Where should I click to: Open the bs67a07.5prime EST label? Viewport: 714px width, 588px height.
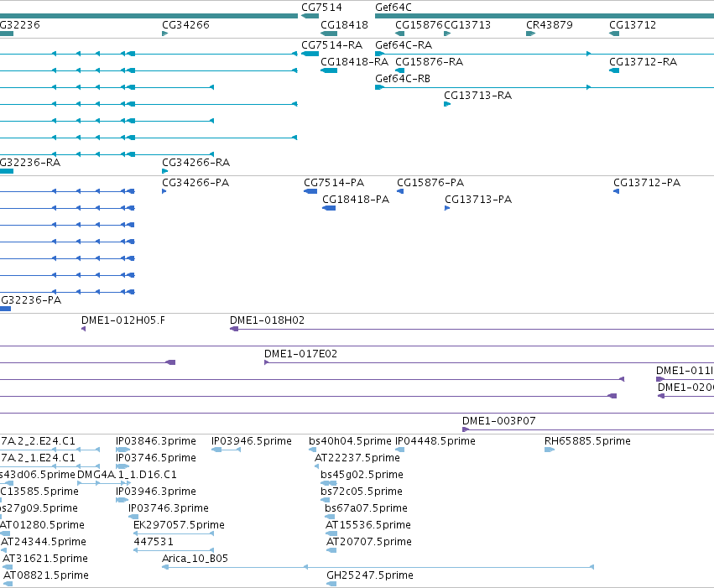coord(366,508)
